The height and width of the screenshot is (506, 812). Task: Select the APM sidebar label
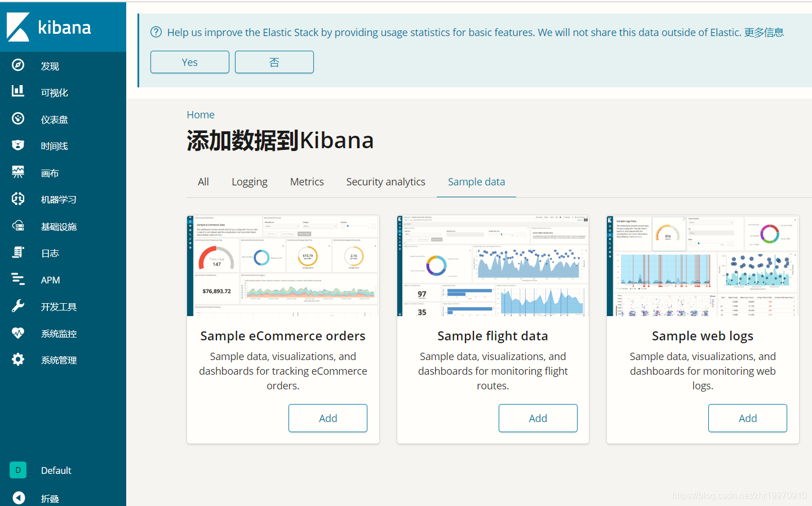pos(50,280)
